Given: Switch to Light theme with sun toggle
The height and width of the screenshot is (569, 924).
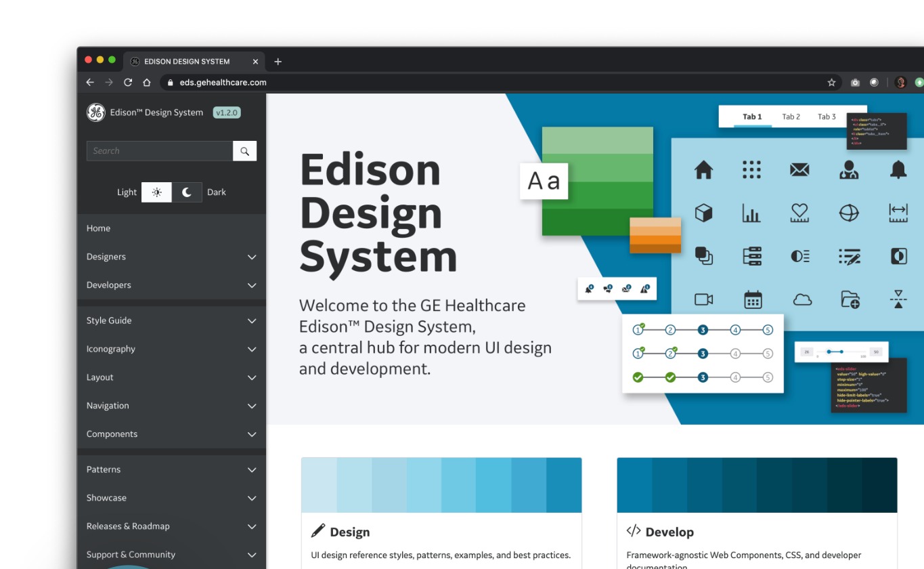Looking at the screenshot, I should coord(156,192).
